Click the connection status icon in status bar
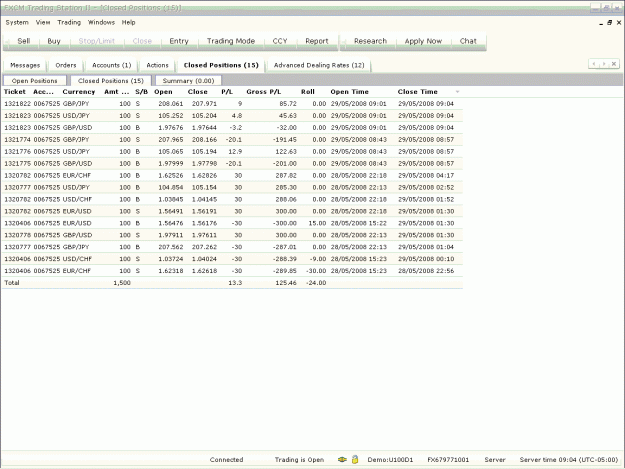625x469 pixels. (x=342, y=459)
